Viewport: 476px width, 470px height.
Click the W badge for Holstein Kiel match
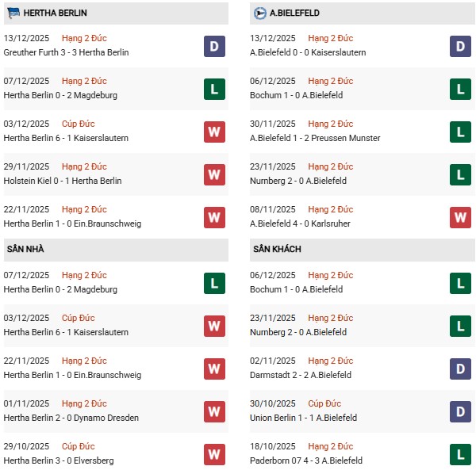(214, 174)
